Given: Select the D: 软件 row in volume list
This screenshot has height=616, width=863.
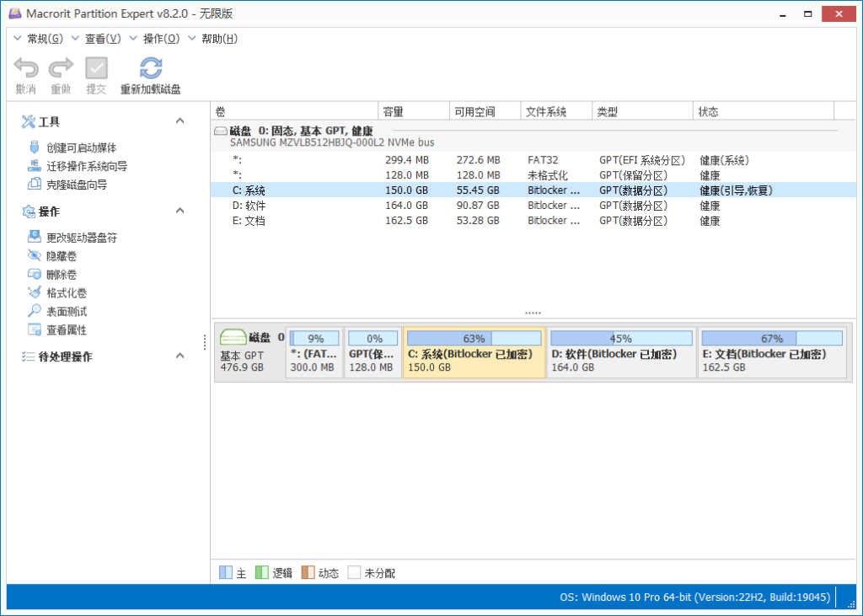Looking at the screenshot, I should tap(533, 206).
